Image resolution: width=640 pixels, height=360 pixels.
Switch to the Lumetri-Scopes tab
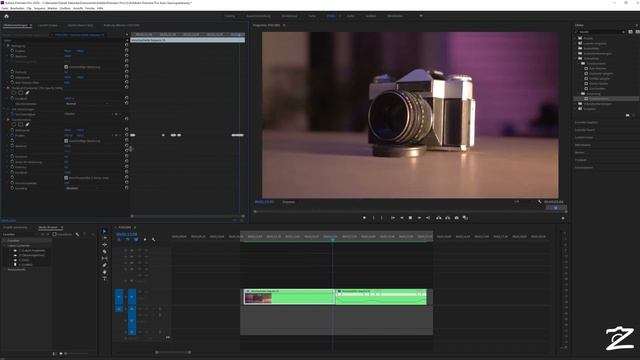(48, 25)
